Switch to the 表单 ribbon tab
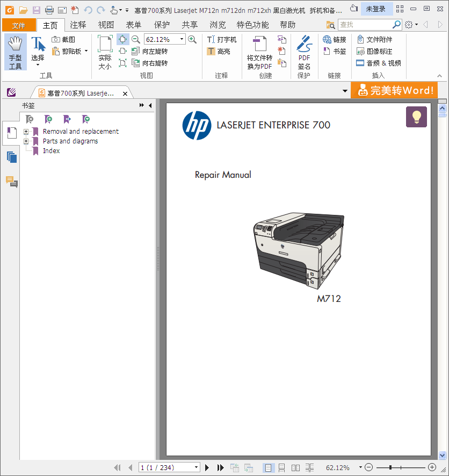The image size is (449, 476). coord(134,25)
